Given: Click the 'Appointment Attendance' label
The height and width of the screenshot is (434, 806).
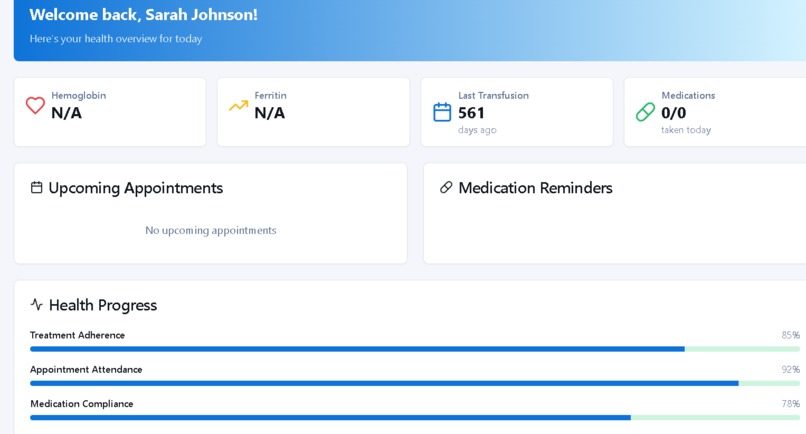Looking at the screenshot, I should tap(86, 370).
